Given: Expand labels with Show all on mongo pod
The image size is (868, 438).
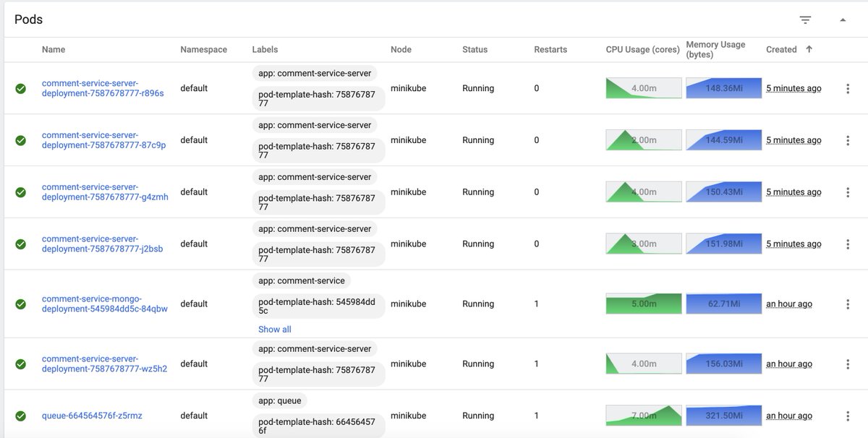Looking at the screenshot, I should pyautogui.click(x=275, y=330).
